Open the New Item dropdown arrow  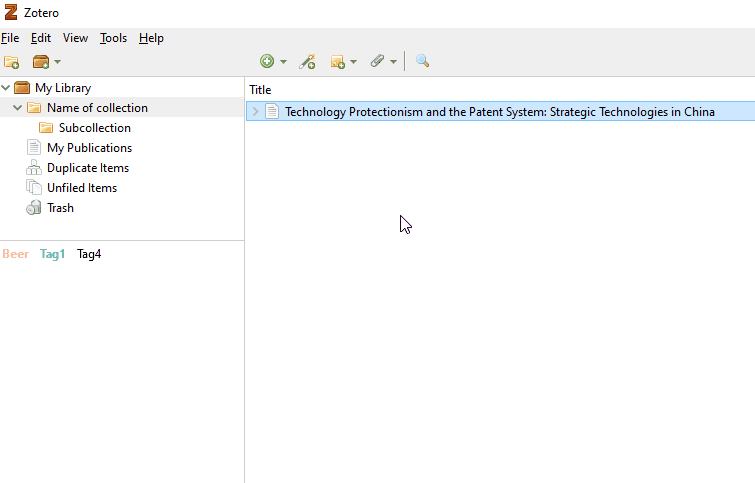pyautogui.click(x=284, y=62)
